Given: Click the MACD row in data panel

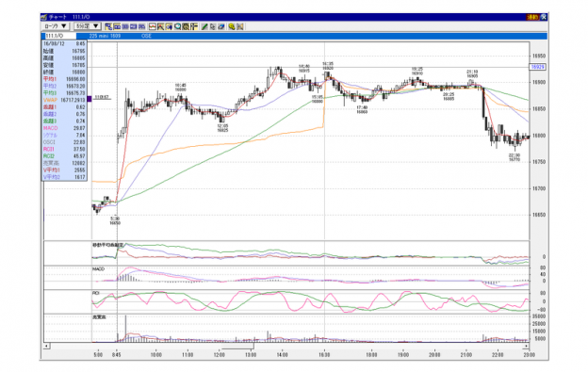Looking at the screenshot, I should (x=64, y=128).
